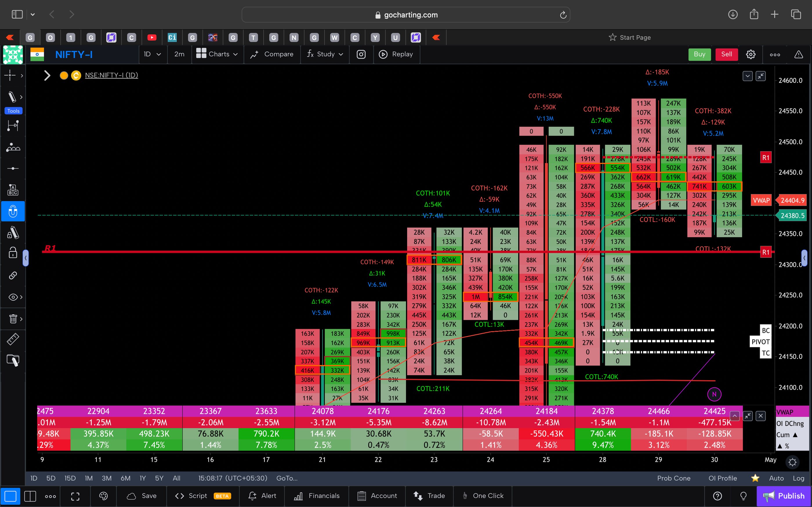
Task: Open the color palette picker in footer
Action: (103, 496)
